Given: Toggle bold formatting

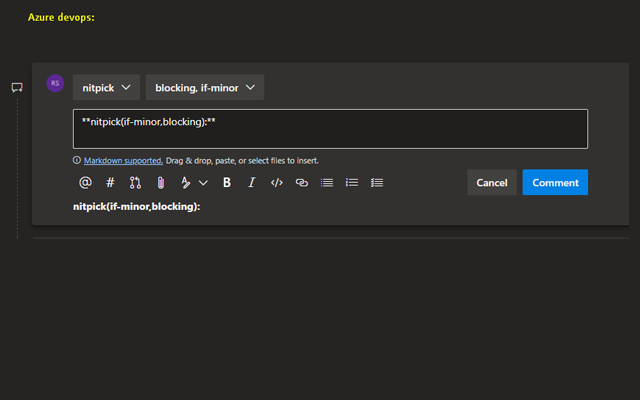Looking at the screenshot, I should (x=227, y=182).
